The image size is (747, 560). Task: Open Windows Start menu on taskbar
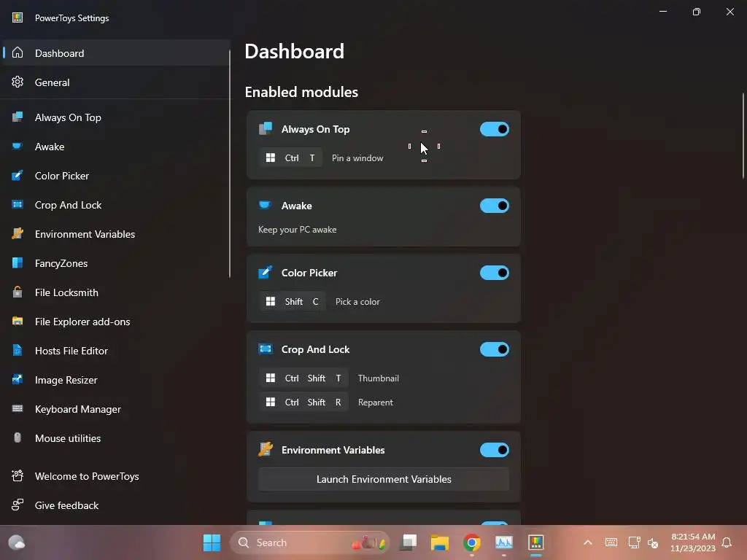tap(212, 542)
